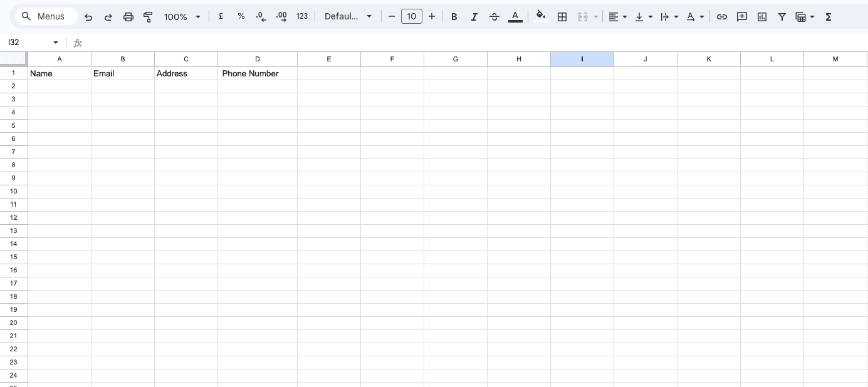Add a comment with the comment icon
868x387 pixels.
[742, 17]
